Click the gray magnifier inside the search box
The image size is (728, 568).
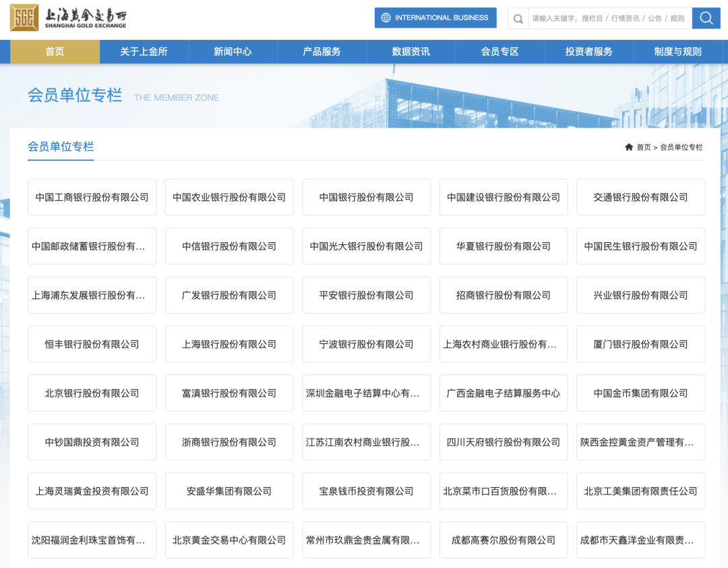pyautogui.click(x=516, y=18)
